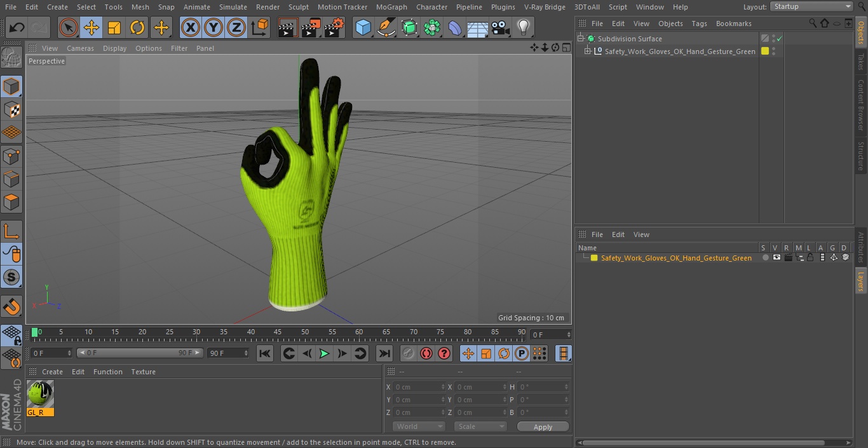Open Edit Render Settings gear clapperboard

click(x=334, y=27)
